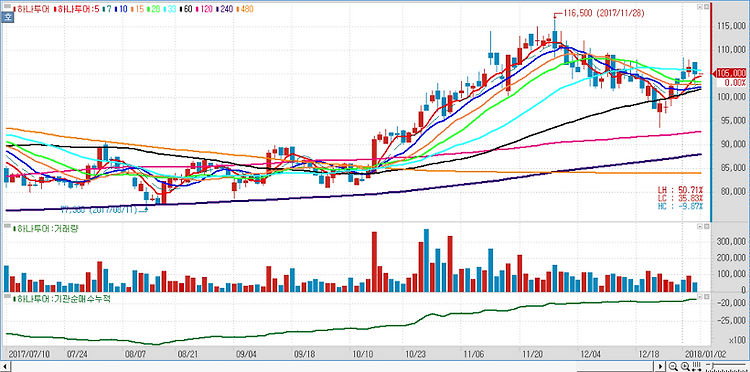Click the red 105,000 current price tag
Viewport: 750px width, 372px height.
[x=731, y=73]
